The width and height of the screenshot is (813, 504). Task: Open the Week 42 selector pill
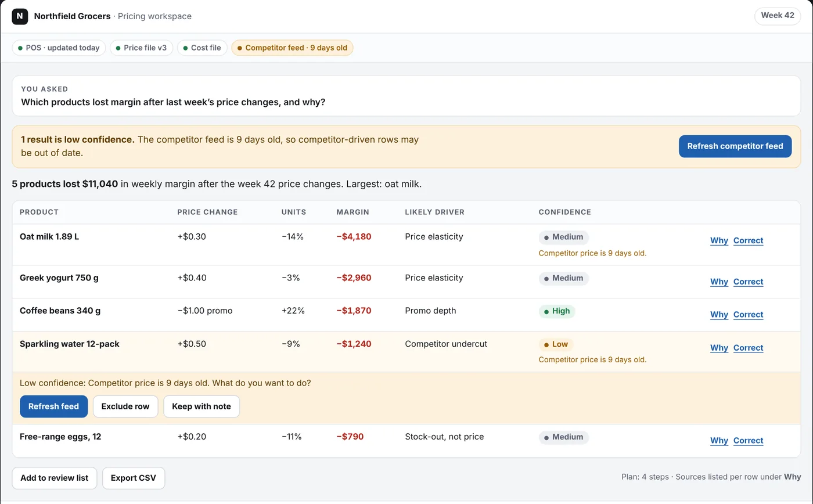point(777,16)
